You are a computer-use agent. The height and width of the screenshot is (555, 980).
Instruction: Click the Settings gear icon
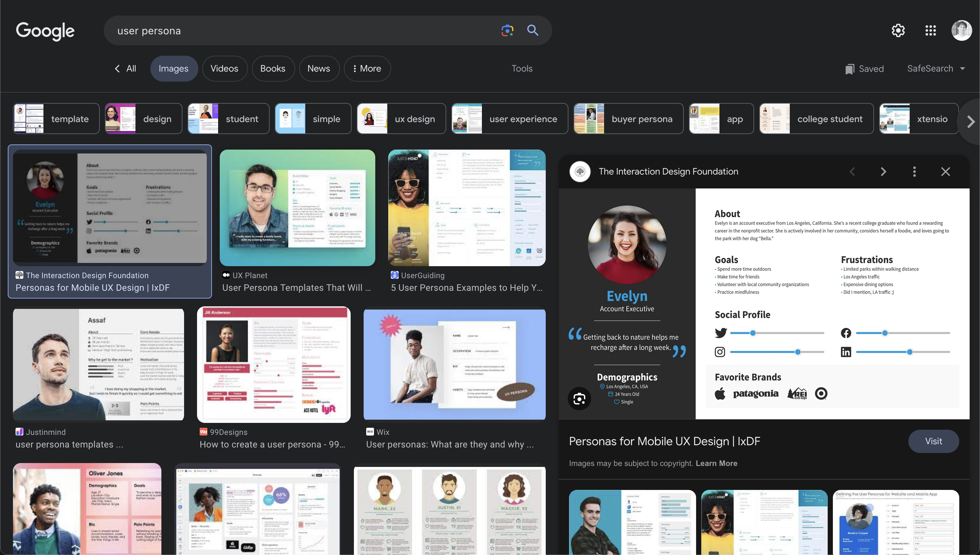[899, 30]
